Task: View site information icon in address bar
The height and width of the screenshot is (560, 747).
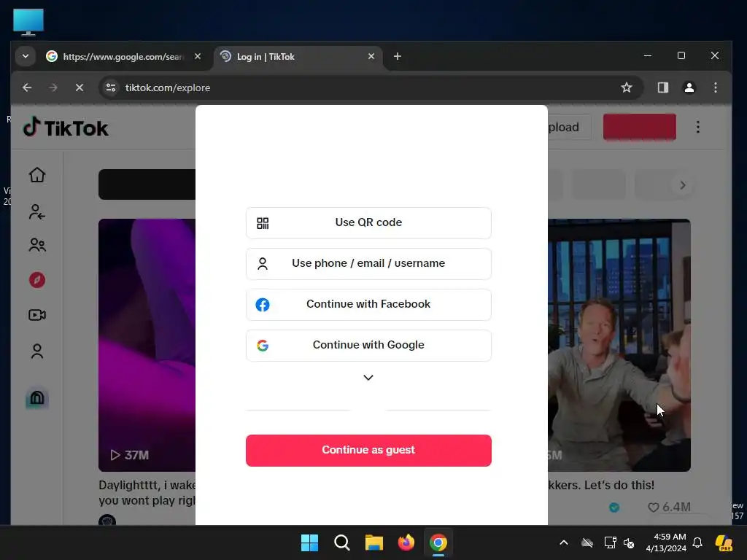Action: click(x=111, y=87)
